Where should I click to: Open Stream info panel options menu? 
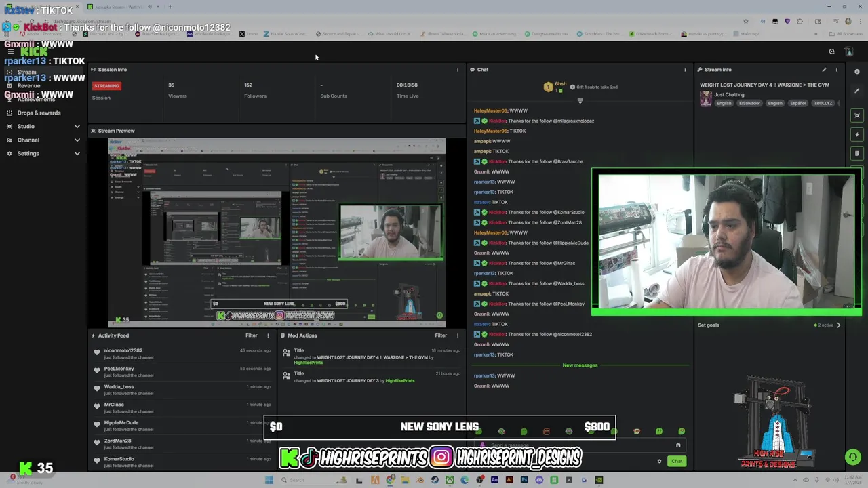tap(837, 70)
